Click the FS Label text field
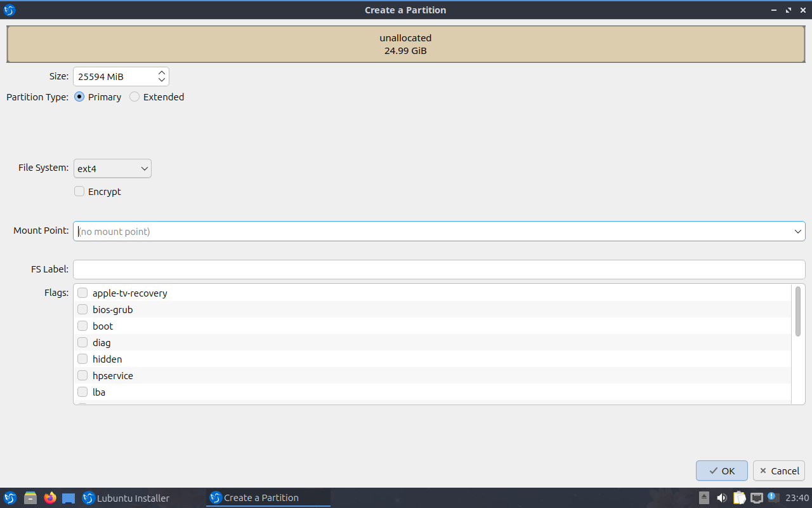Screen dimensions: 812x508 438,269
